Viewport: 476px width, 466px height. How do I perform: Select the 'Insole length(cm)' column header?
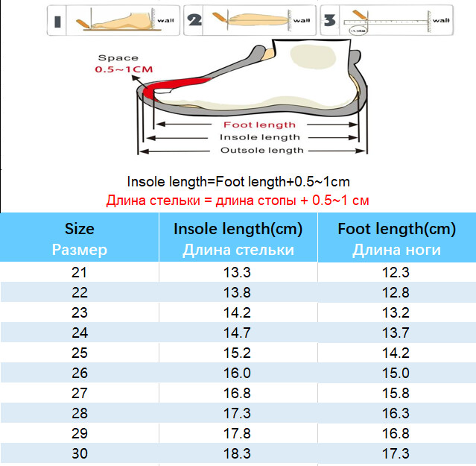point(238,239)
